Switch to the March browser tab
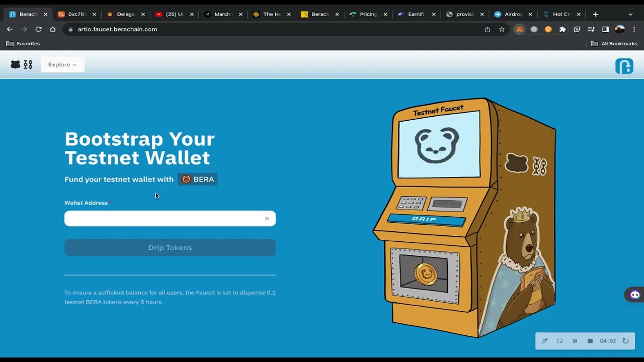 (x=223, y=14)
